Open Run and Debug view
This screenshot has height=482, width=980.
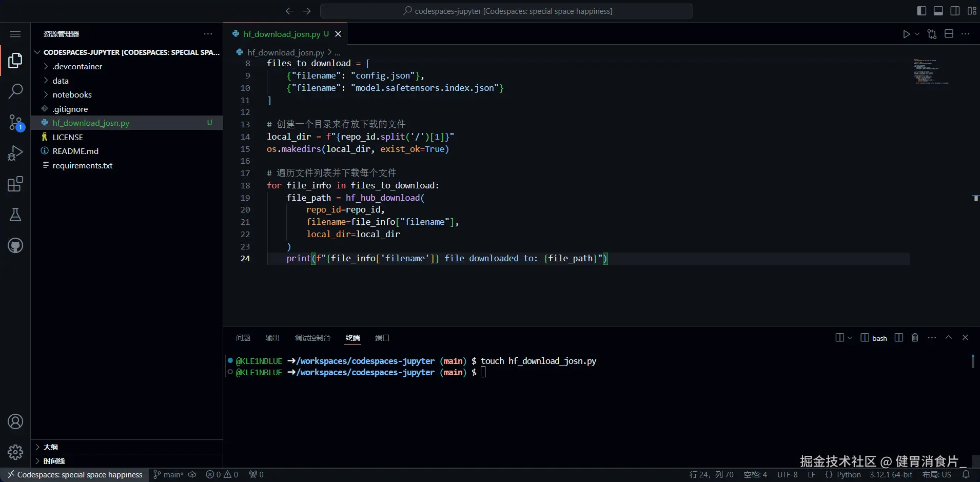pyautogui.click(x=15, y=153)
